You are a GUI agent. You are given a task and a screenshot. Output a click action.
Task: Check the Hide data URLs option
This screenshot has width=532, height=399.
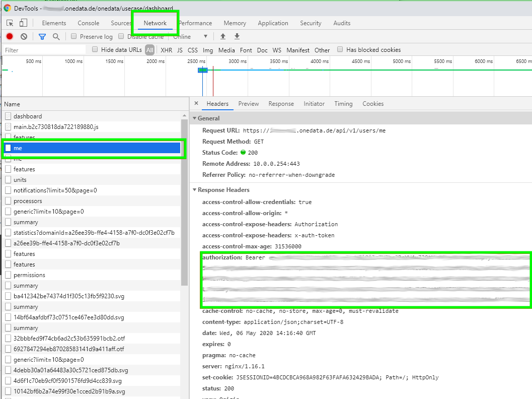tap(95, 50)
